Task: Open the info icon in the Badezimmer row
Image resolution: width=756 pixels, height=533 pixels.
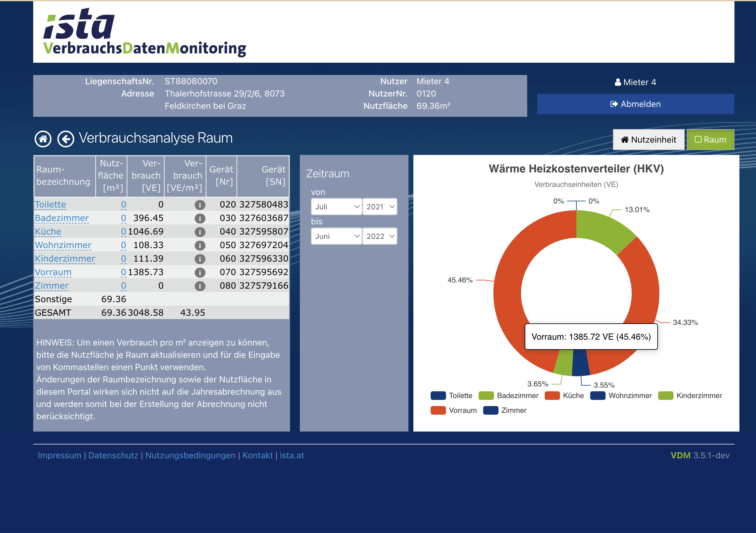Action: click(x=200, y=218)
